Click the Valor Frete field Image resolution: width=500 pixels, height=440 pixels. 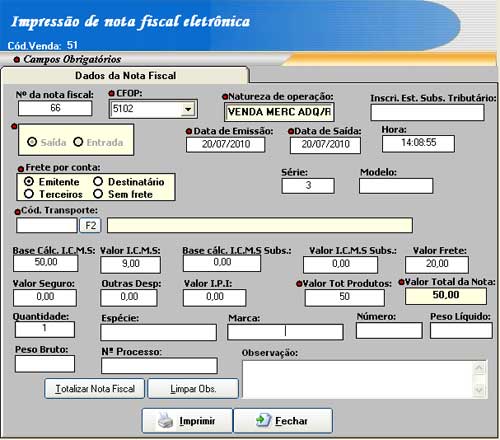point(437,265)
